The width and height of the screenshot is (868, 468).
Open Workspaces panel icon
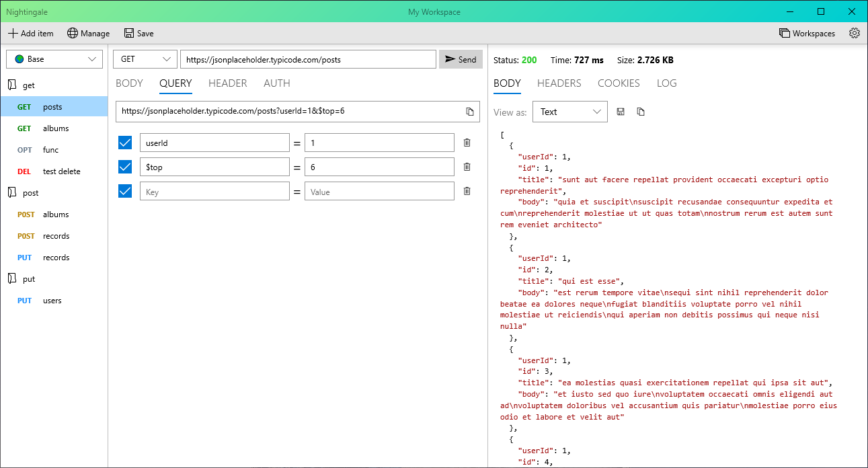pyautogui.click(x=785, y=34)
